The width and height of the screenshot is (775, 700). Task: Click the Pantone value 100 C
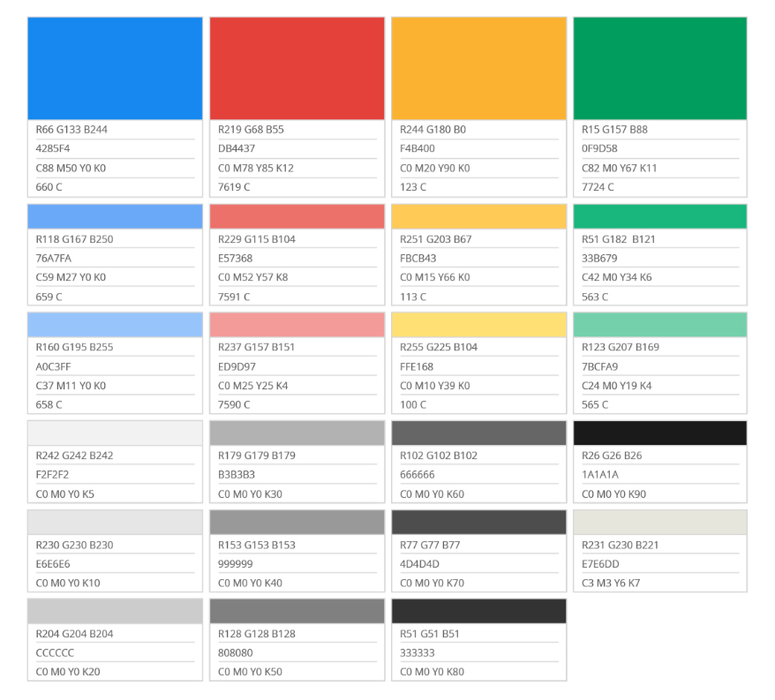click(x=413, y=404)
